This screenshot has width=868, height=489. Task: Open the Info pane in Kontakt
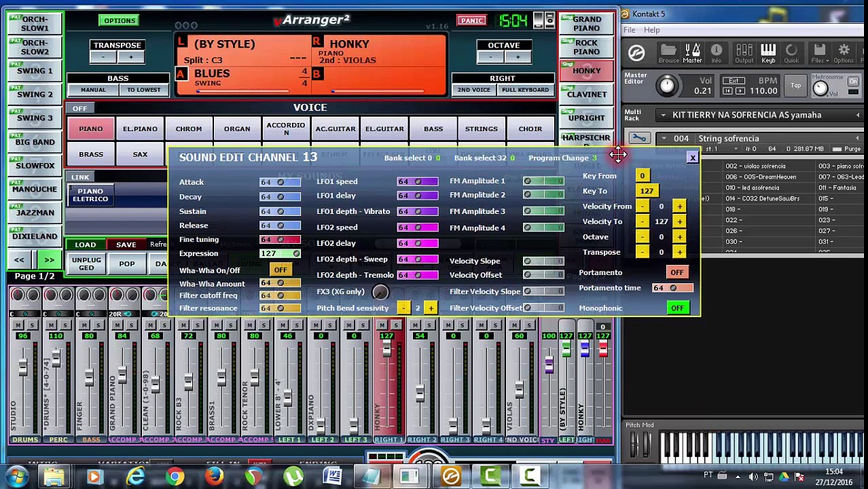coord(716,53)
